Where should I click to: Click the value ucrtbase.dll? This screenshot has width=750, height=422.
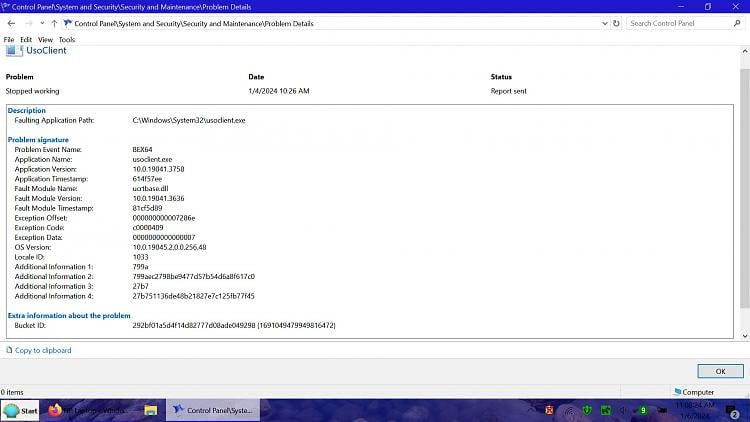[x=150, y=189]
